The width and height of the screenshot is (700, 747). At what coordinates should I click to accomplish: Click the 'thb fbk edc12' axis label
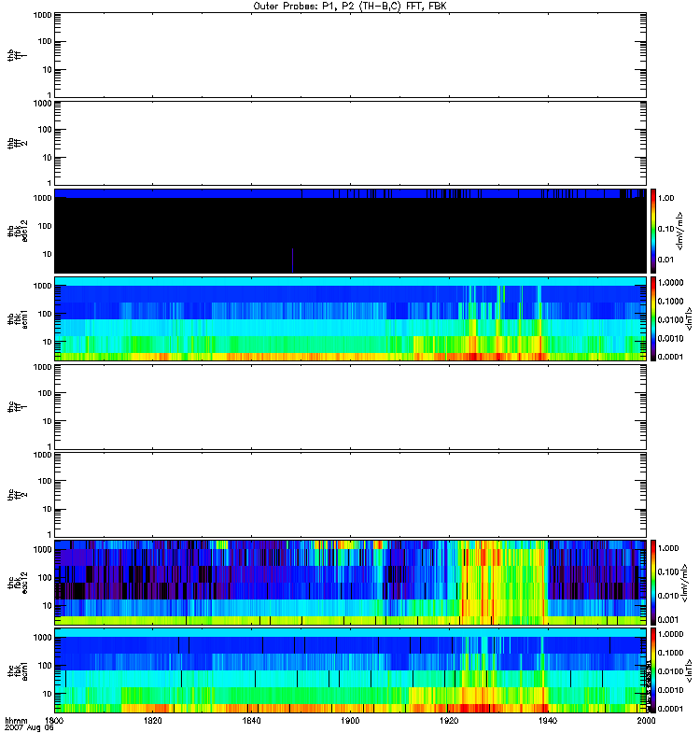[17, 231]
